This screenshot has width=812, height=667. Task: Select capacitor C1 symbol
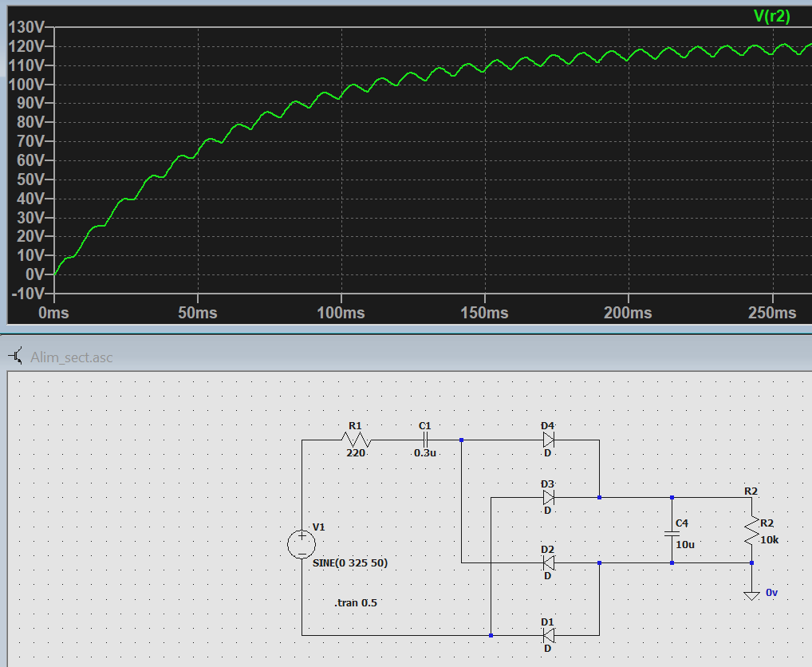tap(425, 440)
